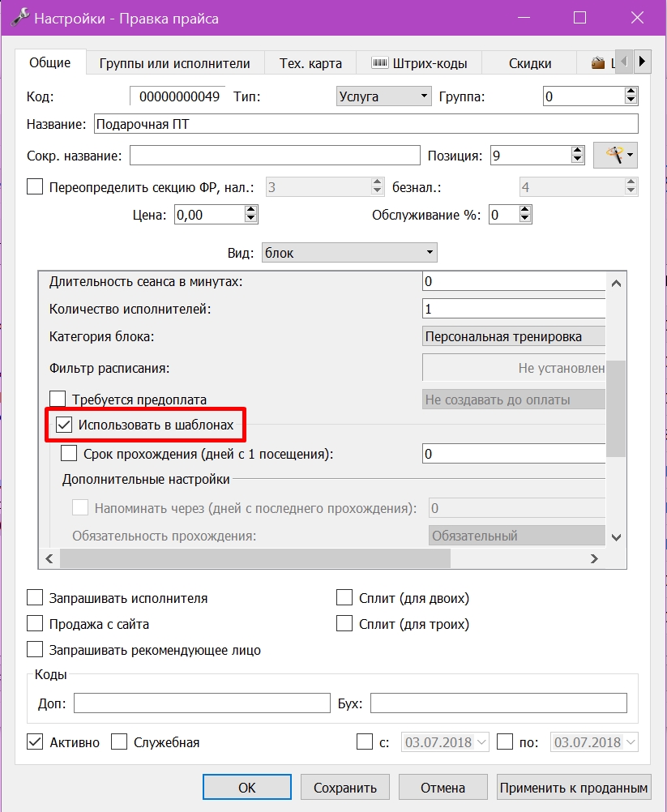Decrease Позиция value with down arrow

[x=577, y=160]
